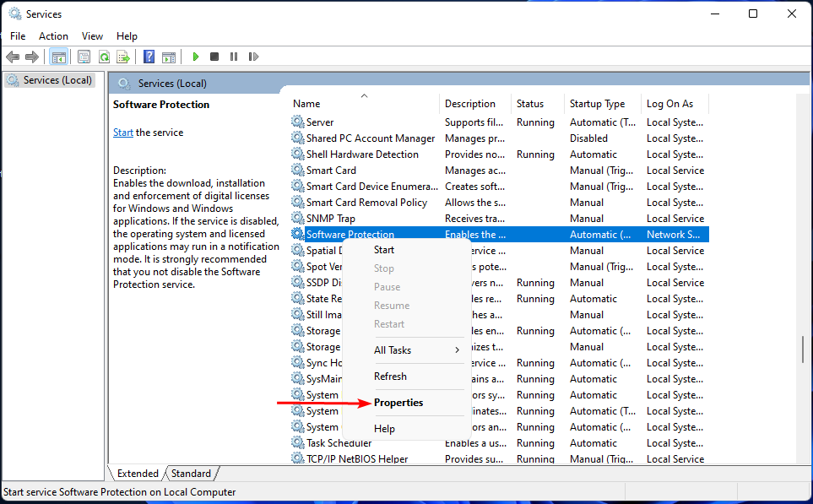Screen dimensions: 813x504
Task: Select the Task Scheduler service row
Action: [x=339, y=443]
